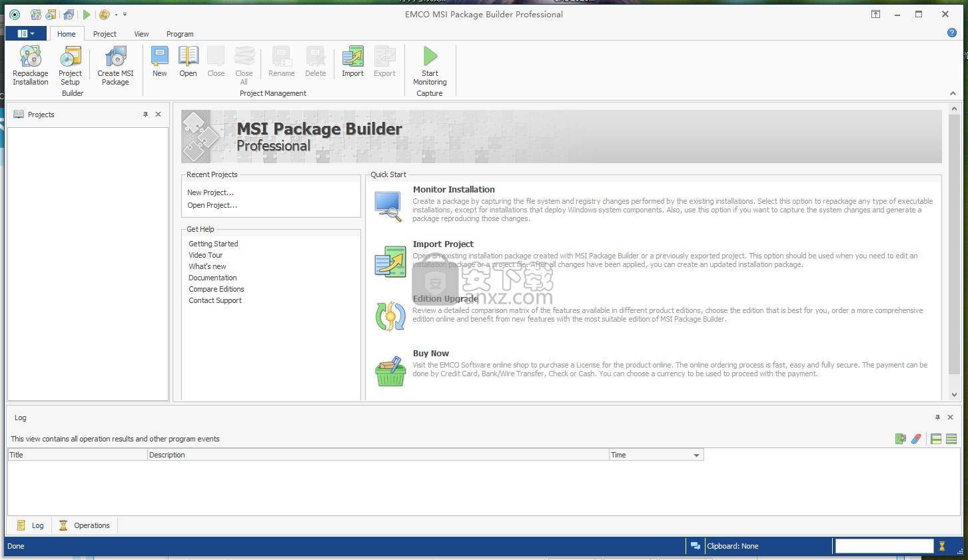Expand the palette skin dropdown arrow

[x=116, y=14]
